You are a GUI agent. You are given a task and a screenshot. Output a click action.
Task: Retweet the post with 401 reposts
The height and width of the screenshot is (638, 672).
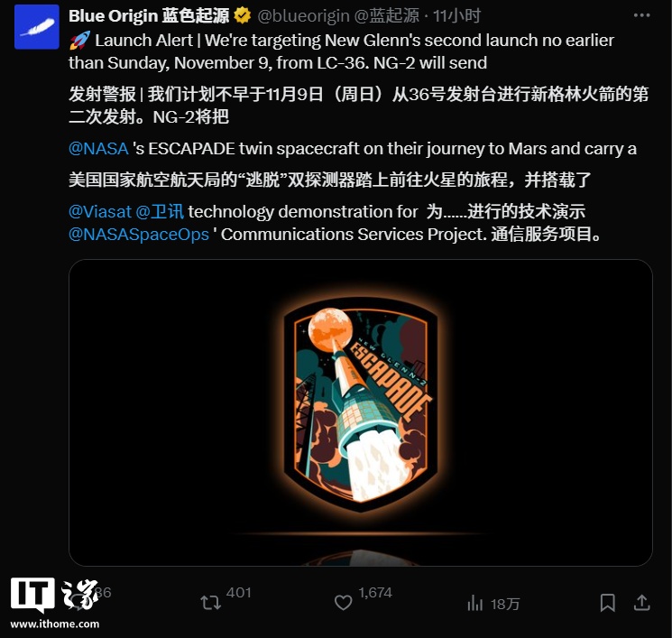[x=210, y=603]
